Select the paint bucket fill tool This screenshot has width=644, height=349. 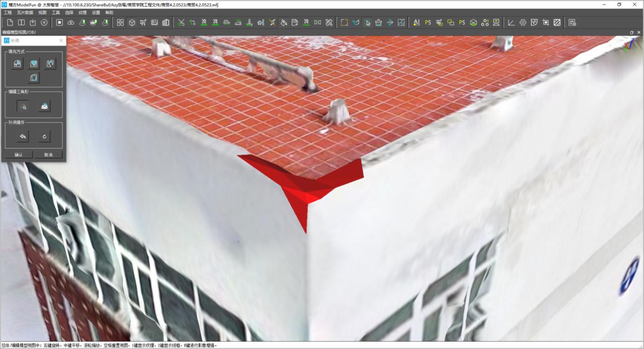284,22
